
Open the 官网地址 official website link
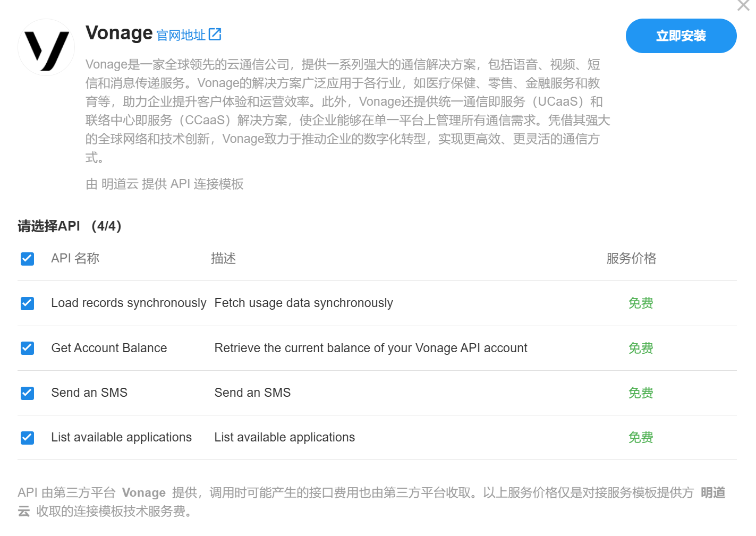[x=181, y=35]
